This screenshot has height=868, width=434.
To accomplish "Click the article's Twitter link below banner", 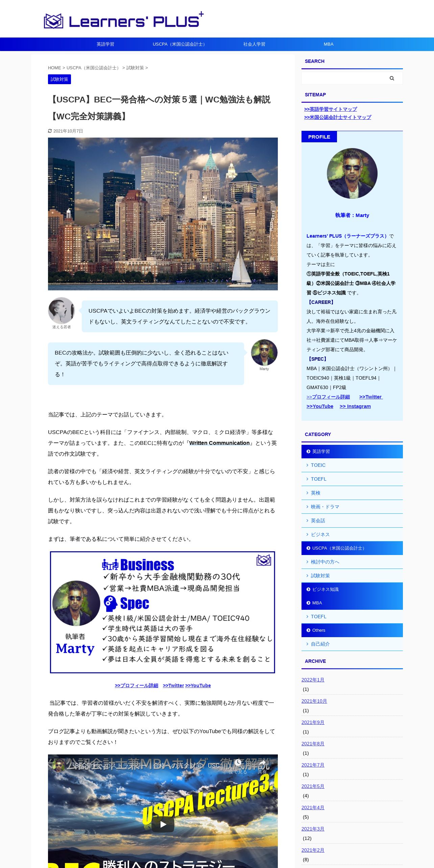I will [173, 685].
